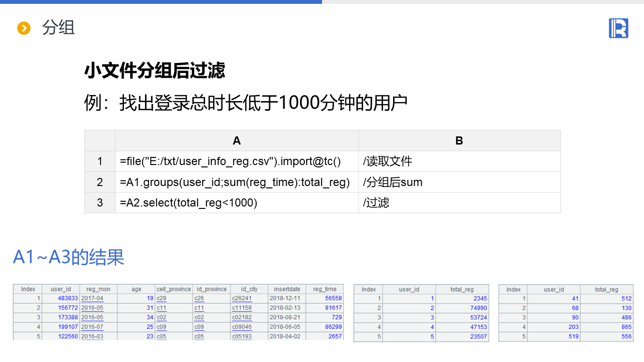Select the A2.select formula cell
The image size is (644, 362).
point(188,203)
